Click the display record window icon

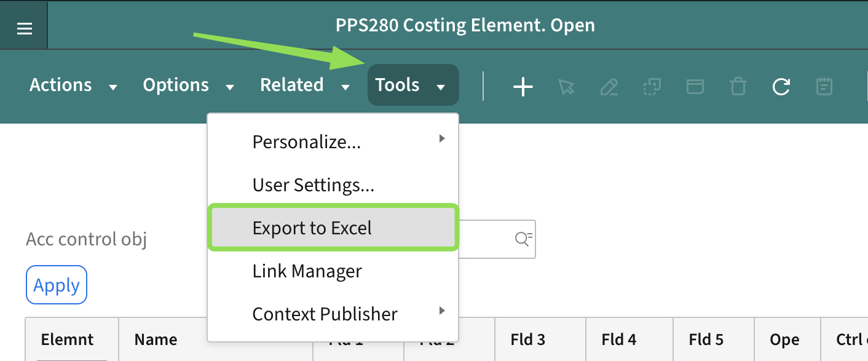695,87
